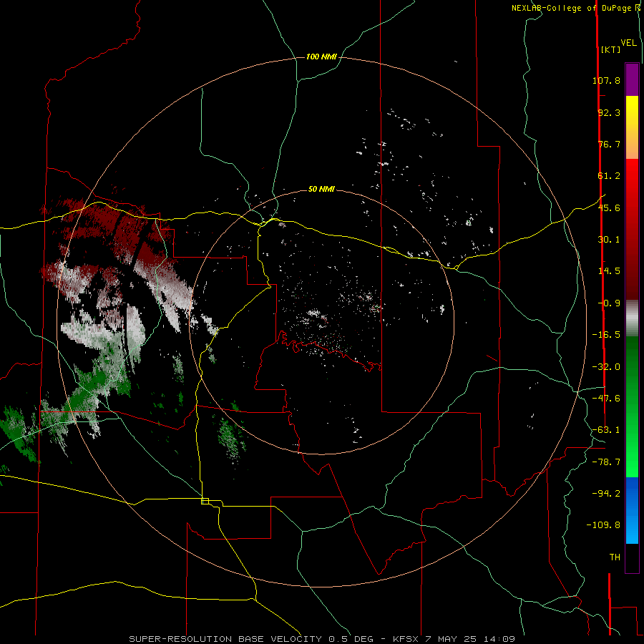Click the -63.1 velocity scale value

(606, 430)
